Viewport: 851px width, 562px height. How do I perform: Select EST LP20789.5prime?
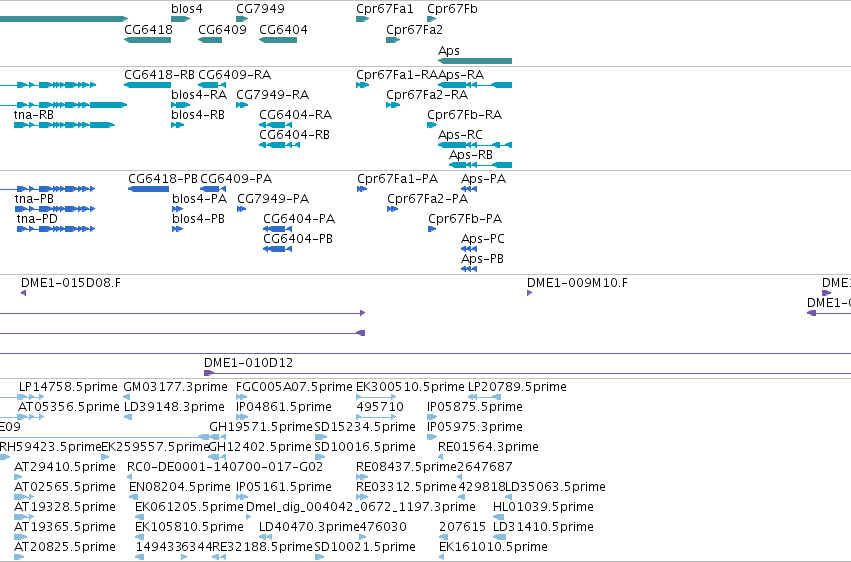point(517,387)
